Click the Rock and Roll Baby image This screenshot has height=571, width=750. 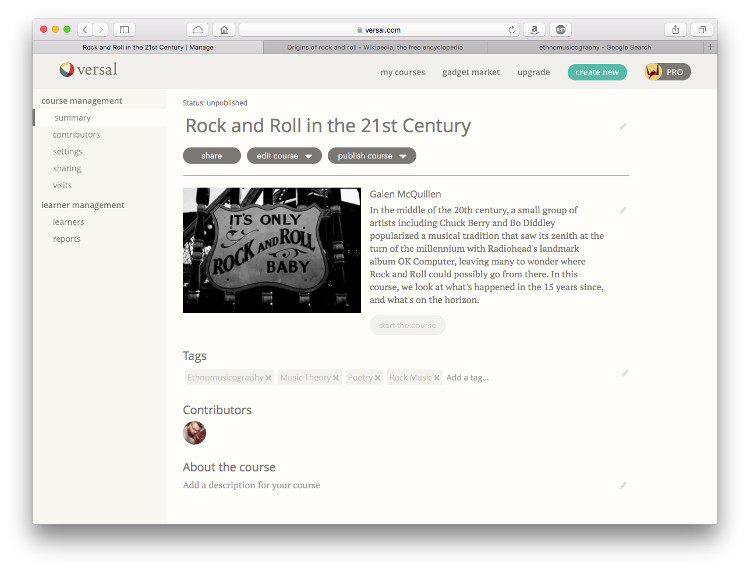272,250
